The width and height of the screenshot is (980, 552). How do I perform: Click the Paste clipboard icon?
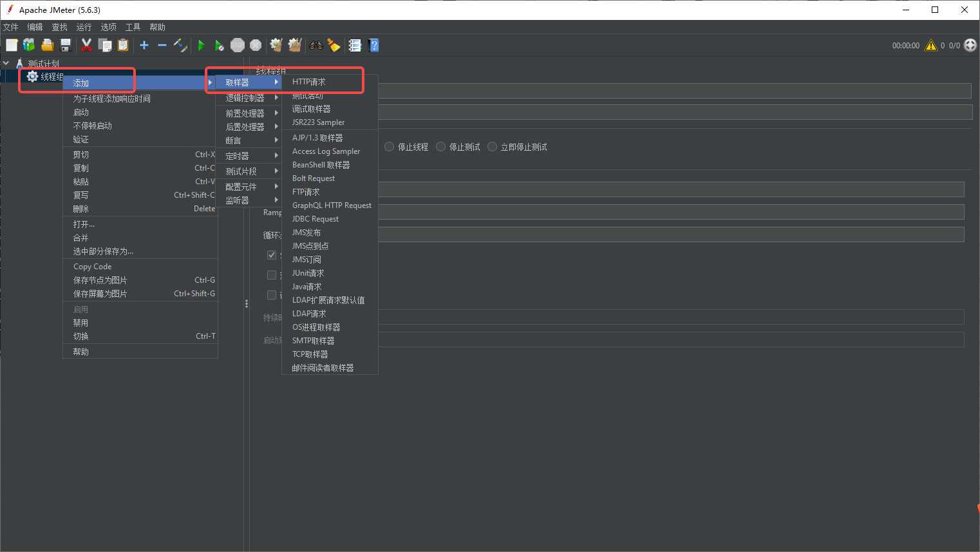point(123,45)
